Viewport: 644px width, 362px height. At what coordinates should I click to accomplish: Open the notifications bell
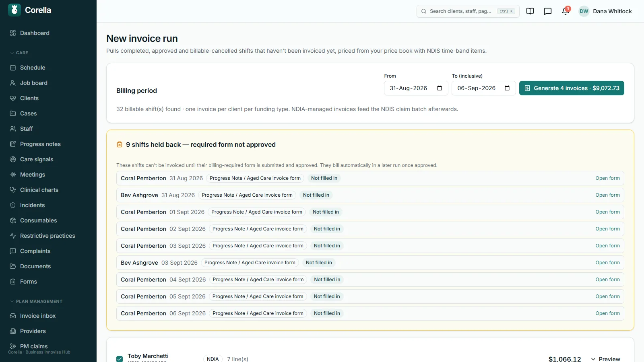pos(566,11)
